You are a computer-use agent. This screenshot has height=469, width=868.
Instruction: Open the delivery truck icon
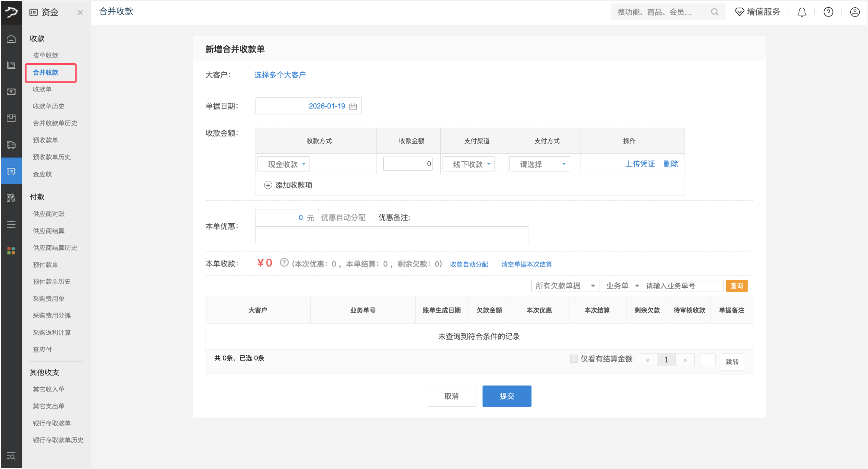coord(11,145)
